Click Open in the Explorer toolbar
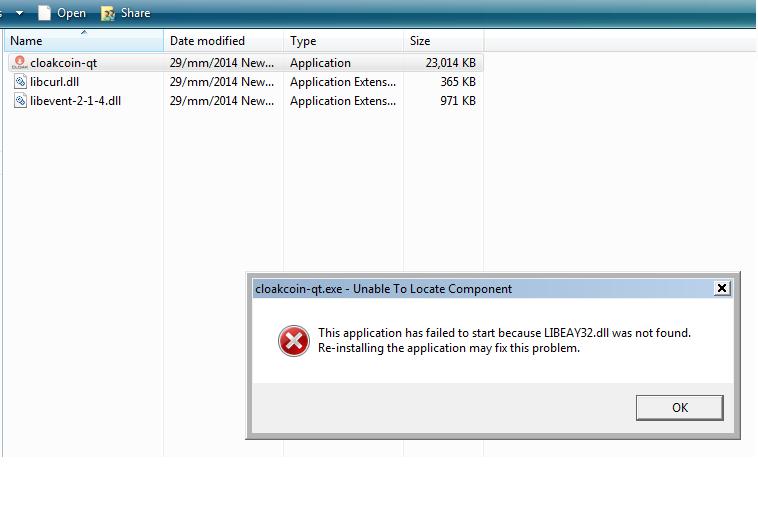Screen dimensions: 758x511 pos(72,13)
